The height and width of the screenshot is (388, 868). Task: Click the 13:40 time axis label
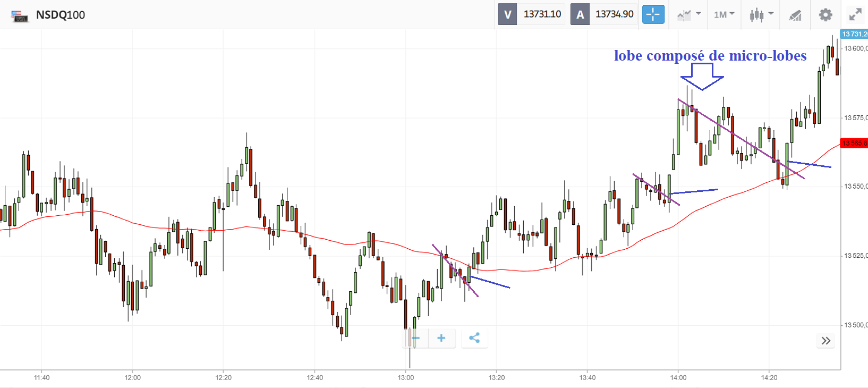[588, 378]
